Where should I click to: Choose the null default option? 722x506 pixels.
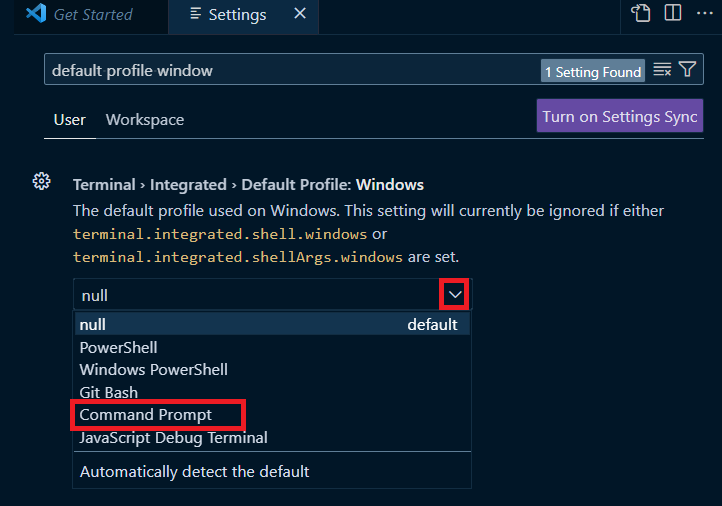point(272,325)
